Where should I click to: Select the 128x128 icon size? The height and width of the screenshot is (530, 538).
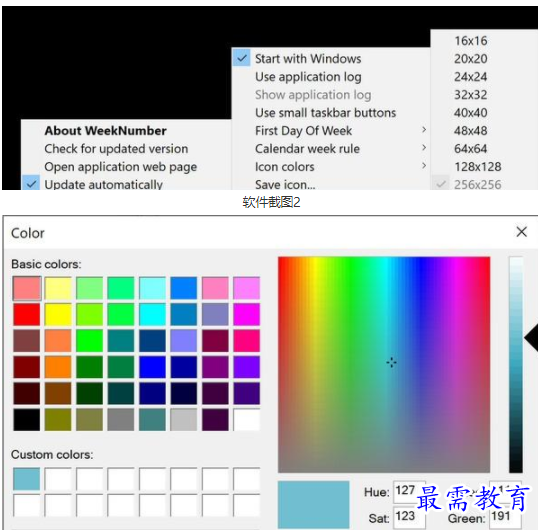[x=484, y=167]
